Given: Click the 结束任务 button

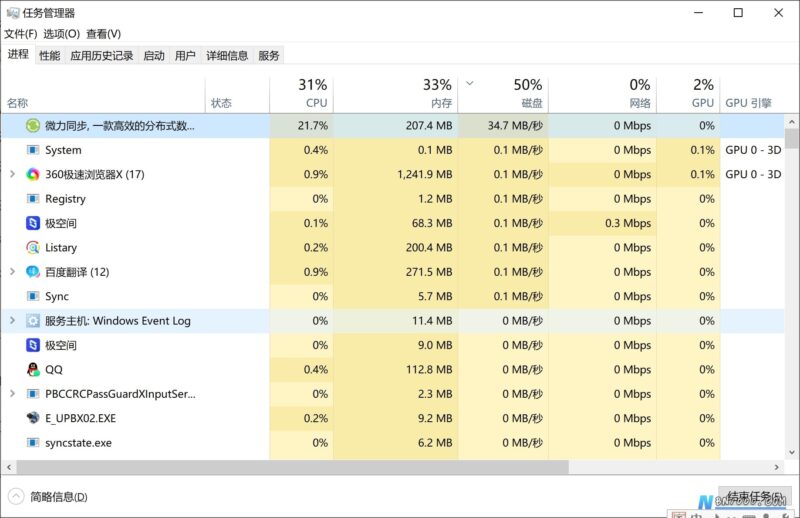Looking at the screenshot, I should pos(755,496).
